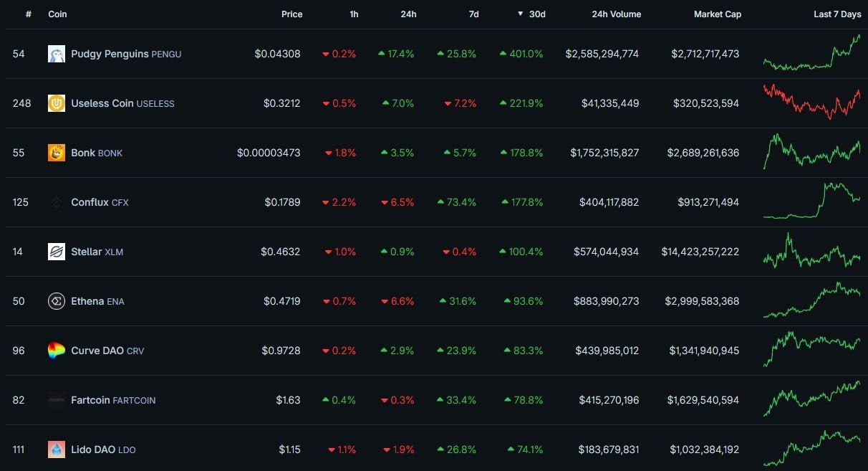Screen dimensions: 868x471
Task: Click Useless Coin 7d change 7.2%
Action: pos(460,103)
